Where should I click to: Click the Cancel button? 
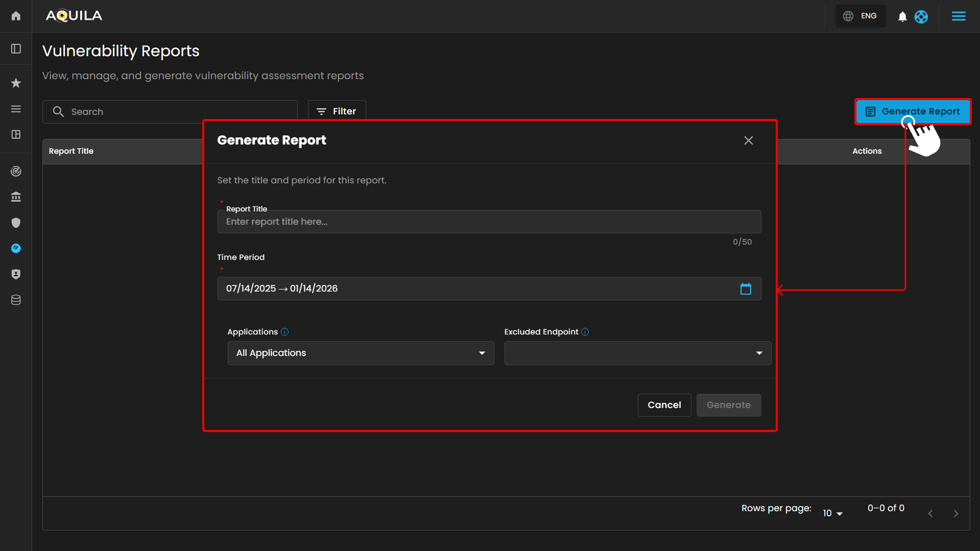pos(664,405)
